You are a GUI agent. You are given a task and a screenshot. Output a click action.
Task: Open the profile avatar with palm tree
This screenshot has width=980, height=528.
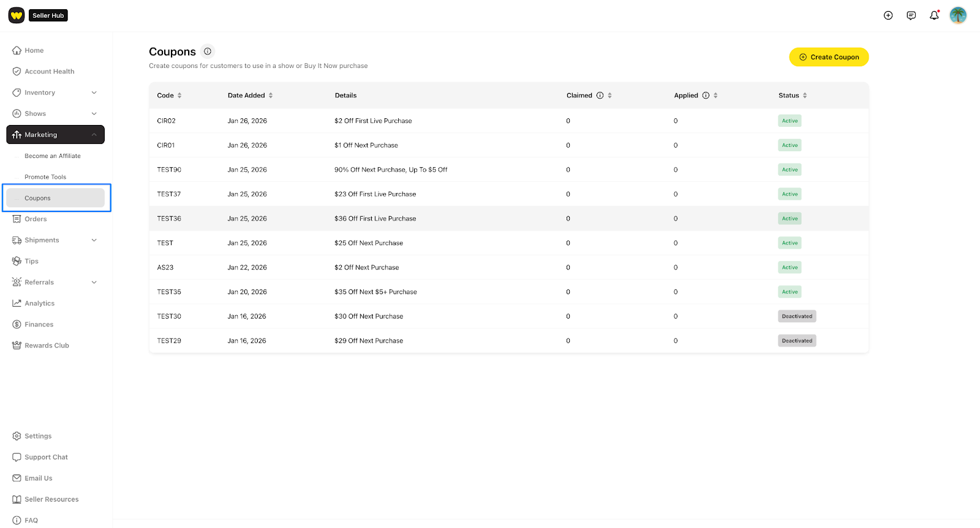coord(958,15)
